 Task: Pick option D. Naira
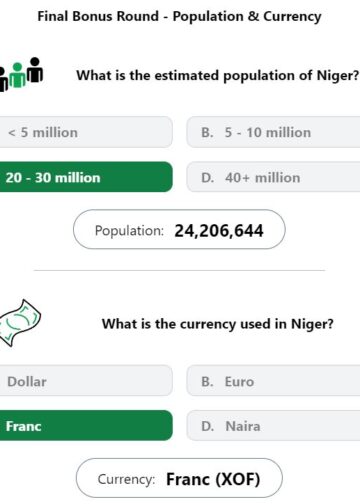click(x=273, y=426)
